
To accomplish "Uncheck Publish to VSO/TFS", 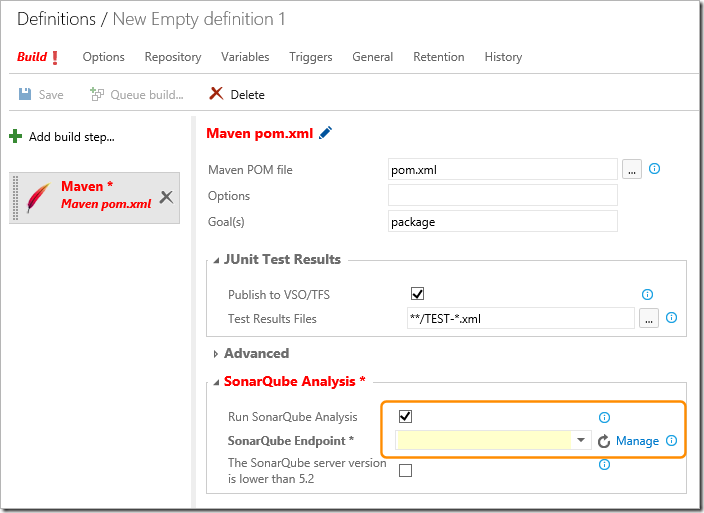I will pos(417,294).
